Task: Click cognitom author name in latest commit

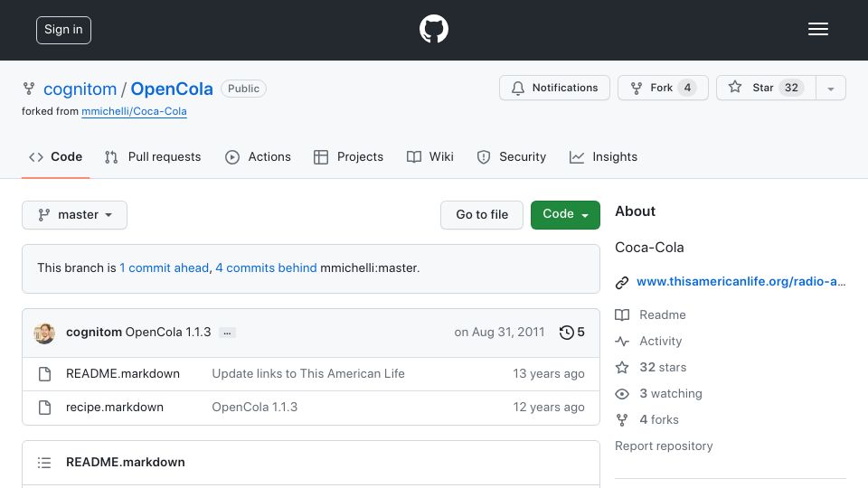Action: (94, 332)
